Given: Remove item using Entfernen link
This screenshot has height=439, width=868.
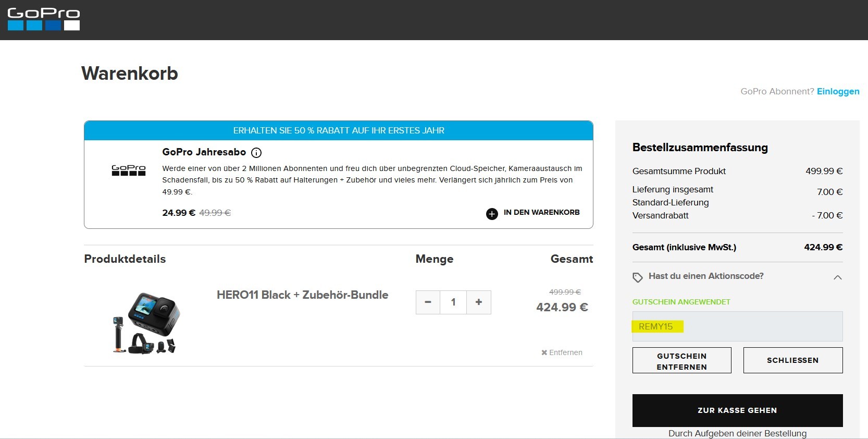Looking at the screenshot, I should coord(562,352).
